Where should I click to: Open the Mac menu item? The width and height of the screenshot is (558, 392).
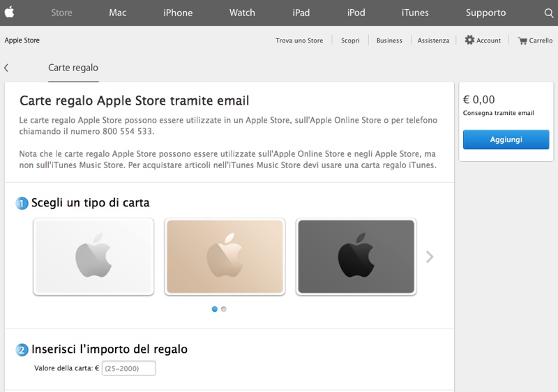tap(118, 13)
